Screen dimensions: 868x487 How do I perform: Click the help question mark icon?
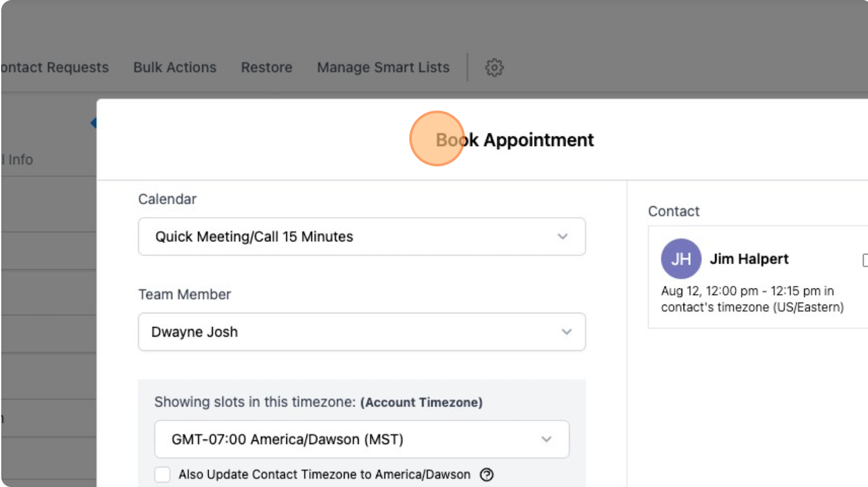coord(486,475)
